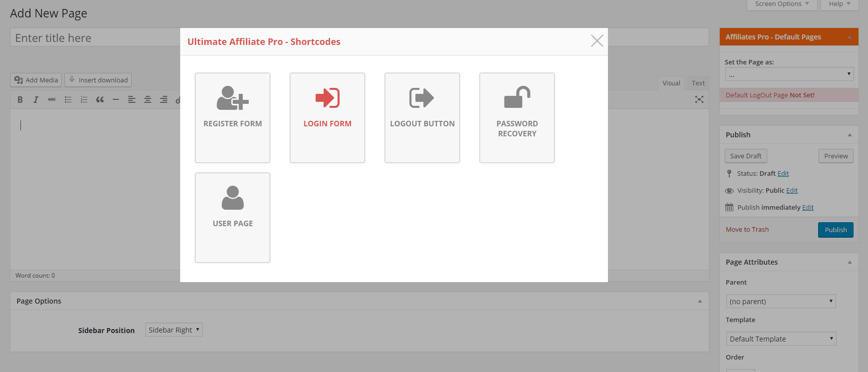Edit the publish immediately schedule
Screen dimensions: 868x372
click(808, 207)
